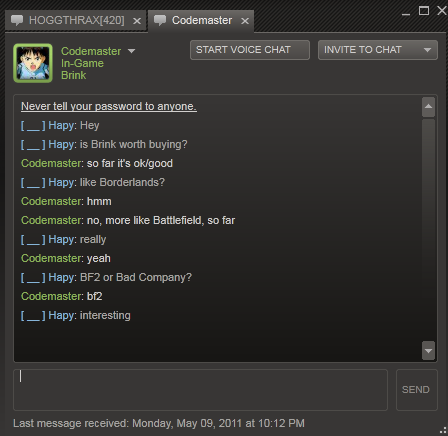The height and width of the screenshot is (436, 448).
Task: Minimize the chat window
Action: pyautogui.click(x=406, y=13)
